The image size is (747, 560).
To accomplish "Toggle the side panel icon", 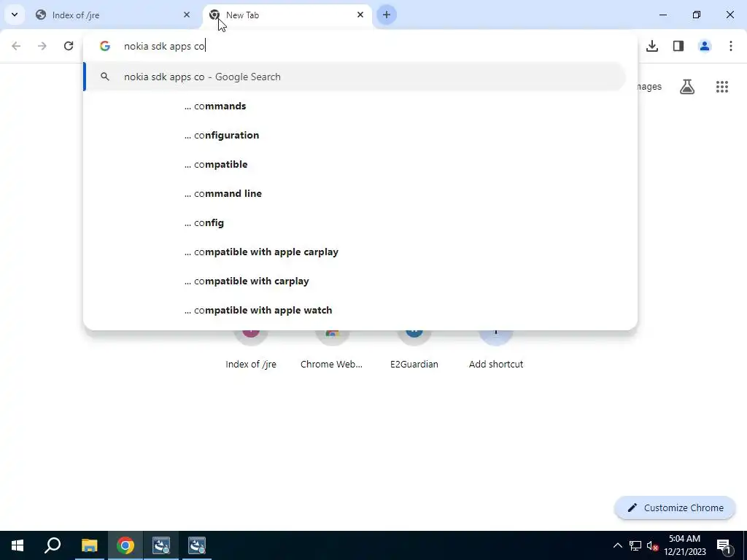I will point(678,46).
